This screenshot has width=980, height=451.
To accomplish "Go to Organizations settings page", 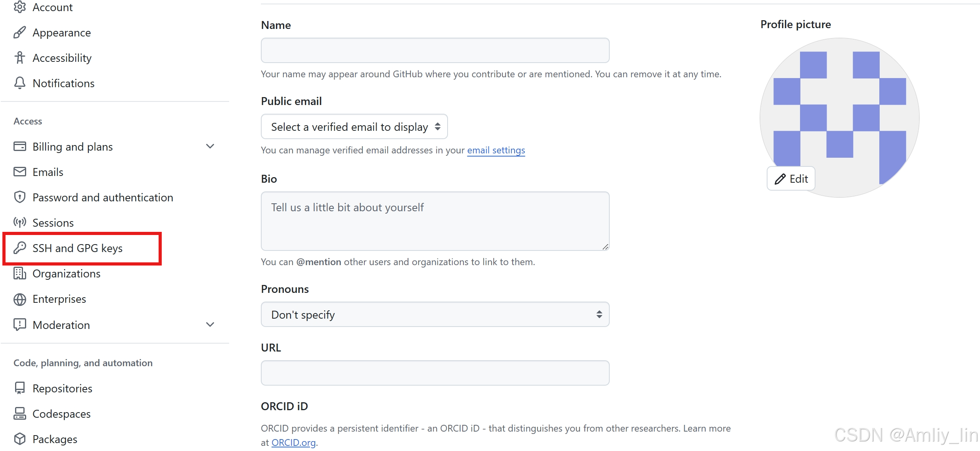I will point(66,273).
